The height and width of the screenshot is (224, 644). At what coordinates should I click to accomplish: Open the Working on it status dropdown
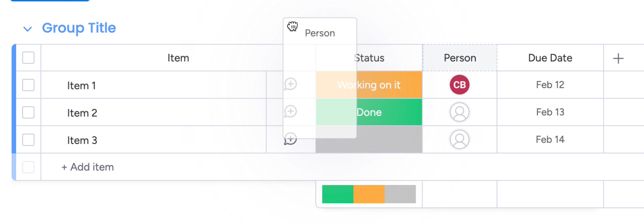389,85
